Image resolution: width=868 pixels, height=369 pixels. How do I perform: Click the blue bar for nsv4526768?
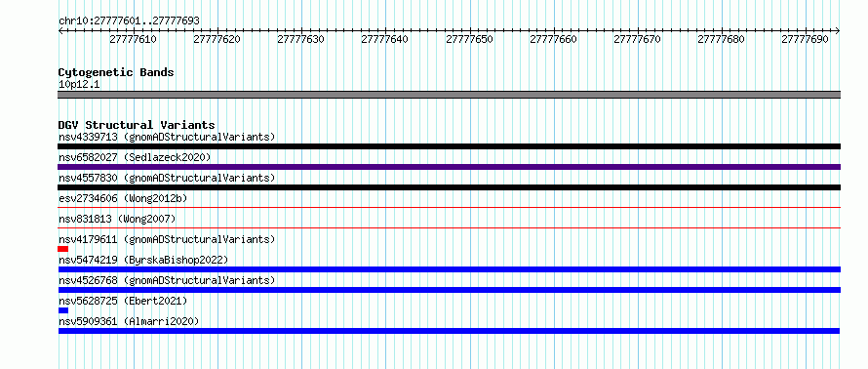pos(449,290)
